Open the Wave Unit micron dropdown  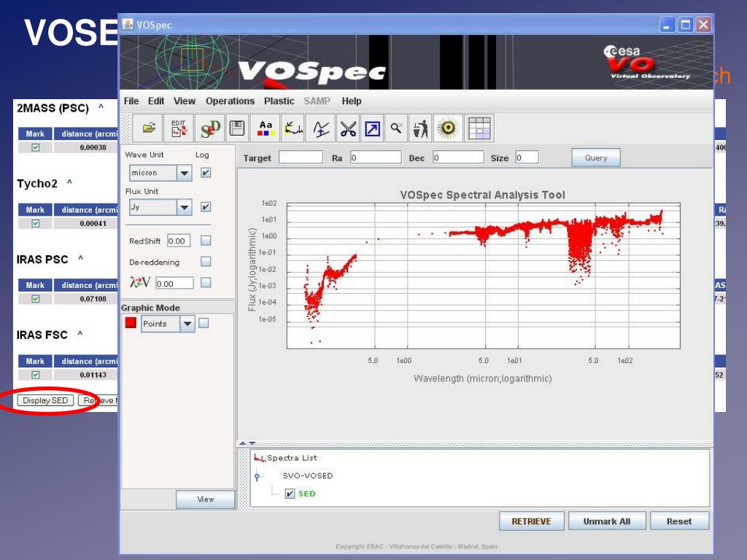pyautogui.click(x=184, y=173)
